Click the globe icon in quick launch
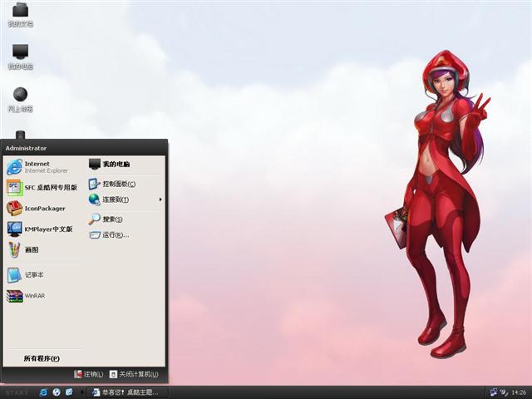Image resolution: width=532 pixels, height=399 pixels. tap(57, 392)
